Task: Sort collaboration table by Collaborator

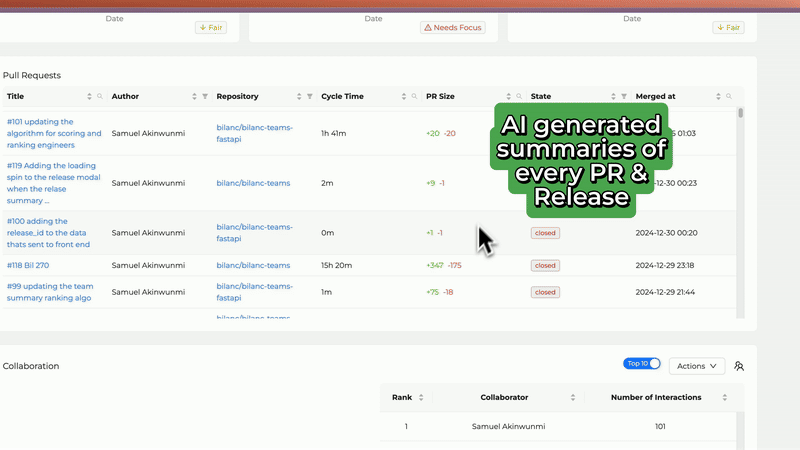Action: [x=573, y=397]
